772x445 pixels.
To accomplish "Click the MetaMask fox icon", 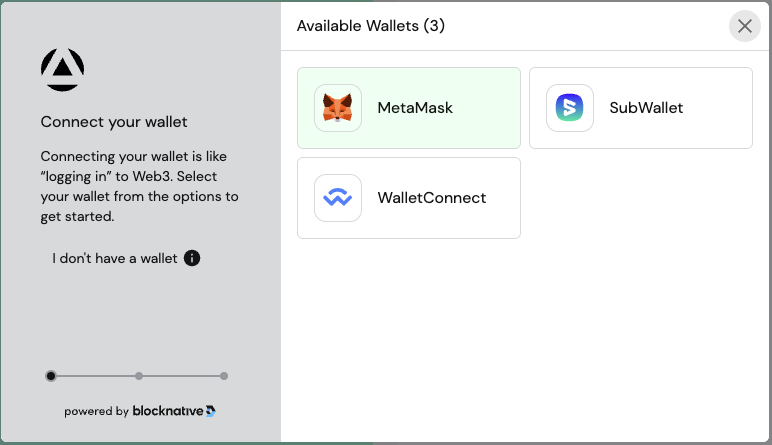I will point(338,108).
